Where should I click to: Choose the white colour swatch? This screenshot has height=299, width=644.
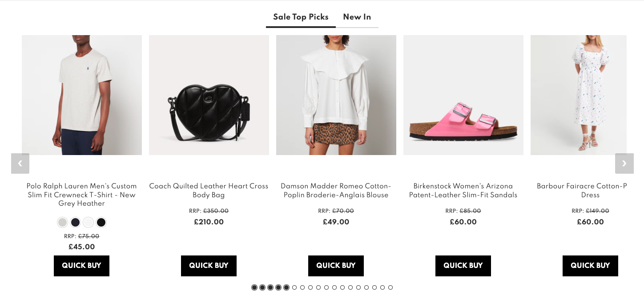coord(89,222)
